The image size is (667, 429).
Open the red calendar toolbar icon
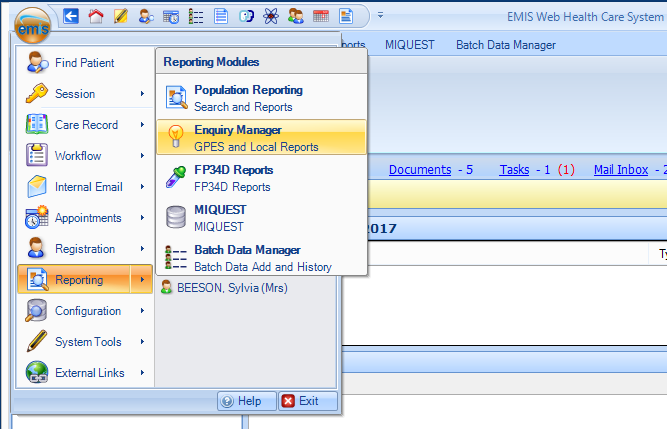(x=321, y=16)
